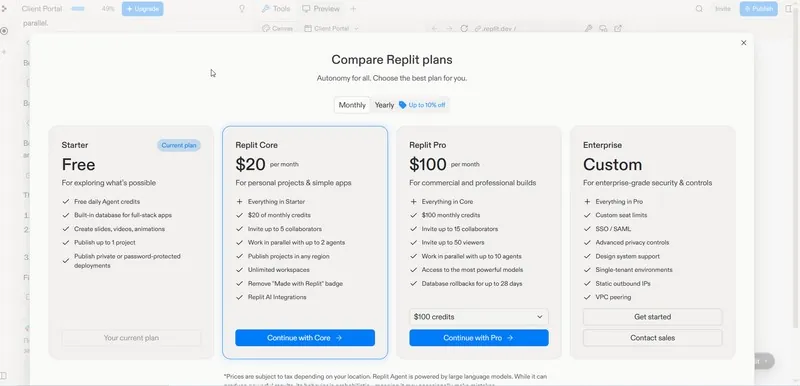Click the search magnifier icon
Image resolution: width=800 pixels, height=386 pixels.
click(699, 9)
